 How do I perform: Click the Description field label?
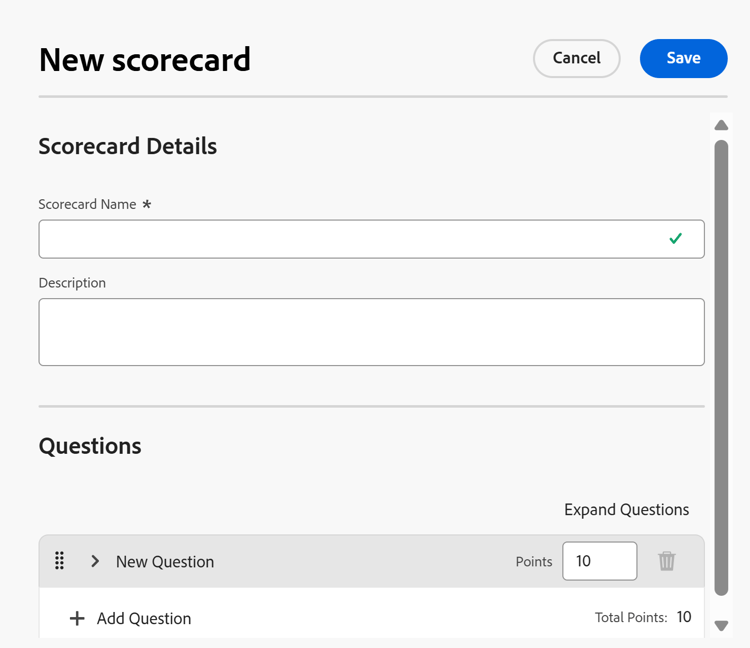coord(72,283)
